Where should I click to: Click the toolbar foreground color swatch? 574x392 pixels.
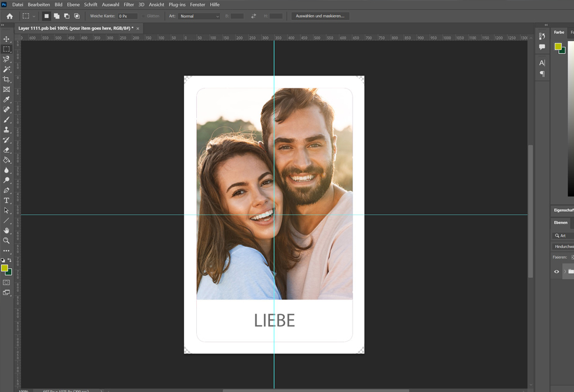tap(5, 268)
